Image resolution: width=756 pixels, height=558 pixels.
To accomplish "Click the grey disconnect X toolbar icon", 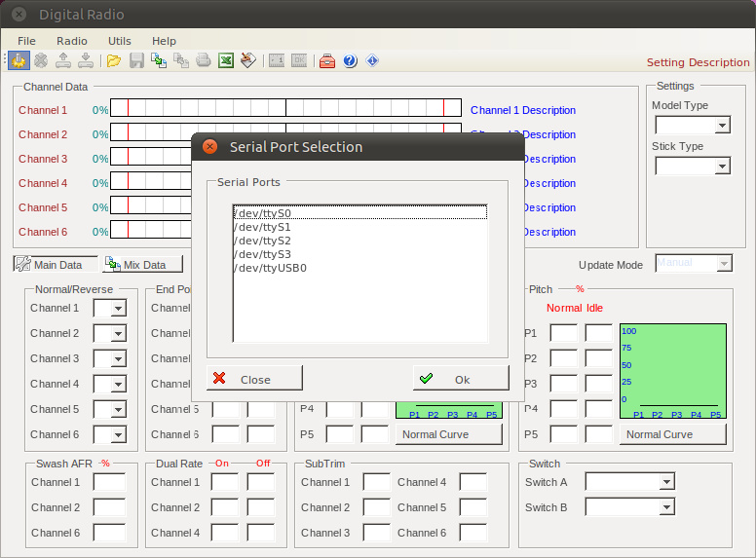I will pyautogui.click(x=41, y=60).
